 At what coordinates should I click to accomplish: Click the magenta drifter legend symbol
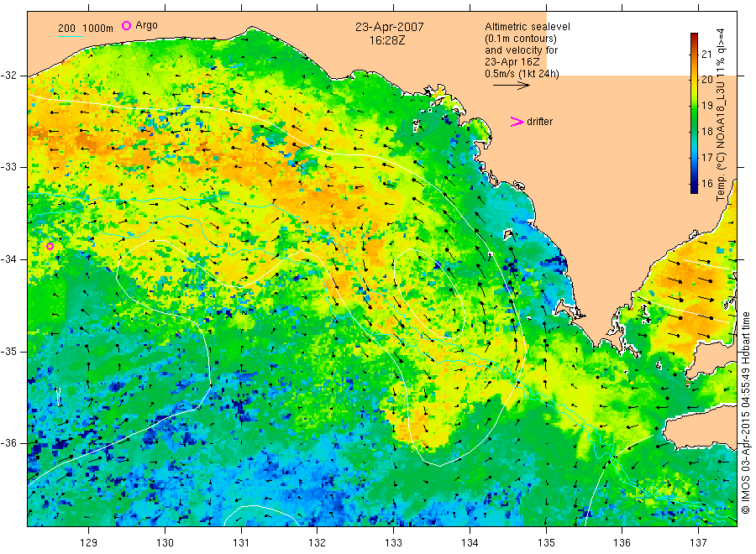[517, 122]
